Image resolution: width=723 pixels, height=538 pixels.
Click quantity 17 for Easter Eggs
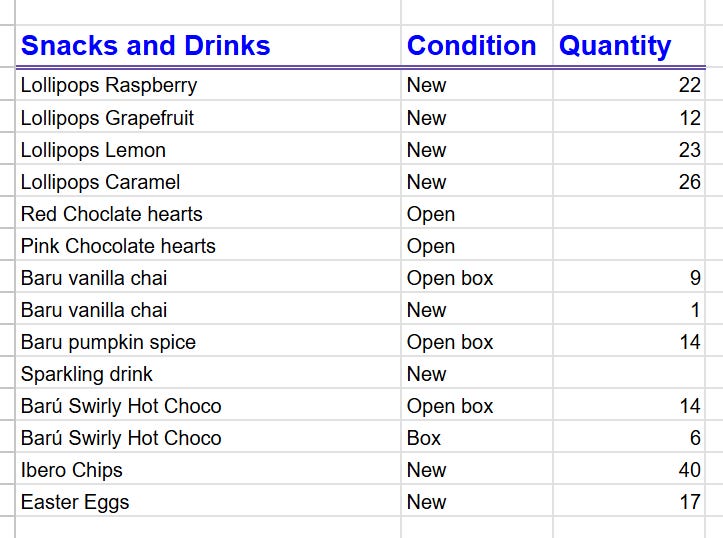pyautogui.click(x=629, y=502)
